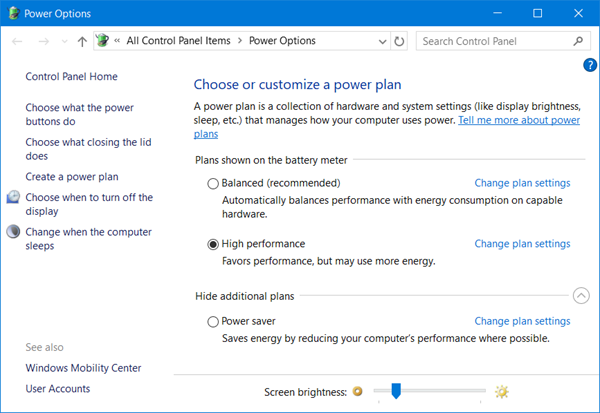600x413 pixels.
Task: Open Control Panel Home in sidebar
Action: (71, 77)
